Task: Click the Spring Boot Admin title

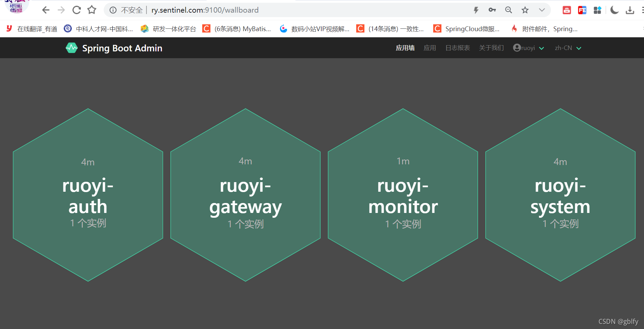Action: 122,48
